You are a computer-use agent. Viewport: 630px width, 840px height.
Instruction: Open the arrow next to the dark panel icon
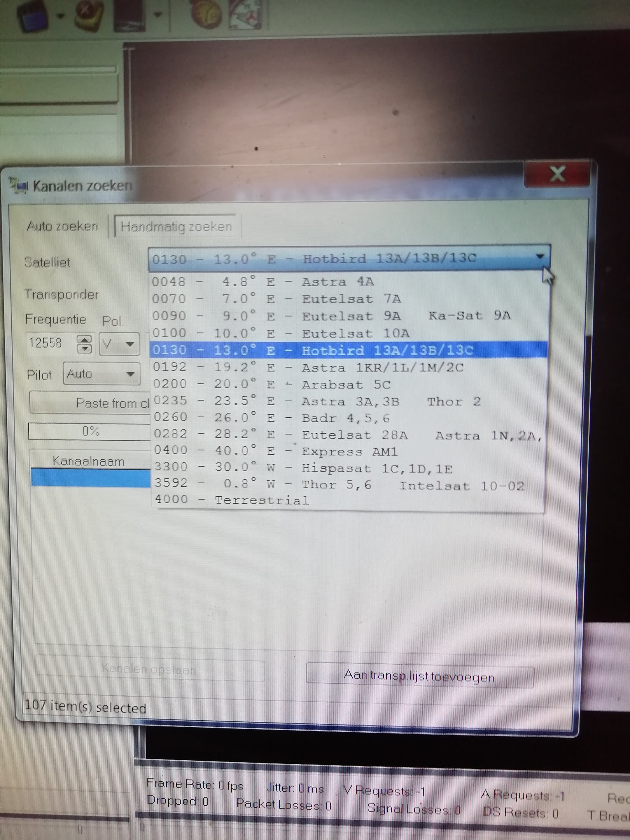[157, 15]
